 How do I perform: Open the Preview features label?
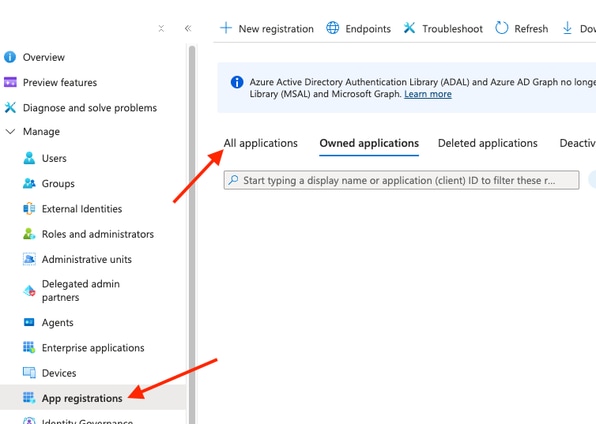[60, 83]
